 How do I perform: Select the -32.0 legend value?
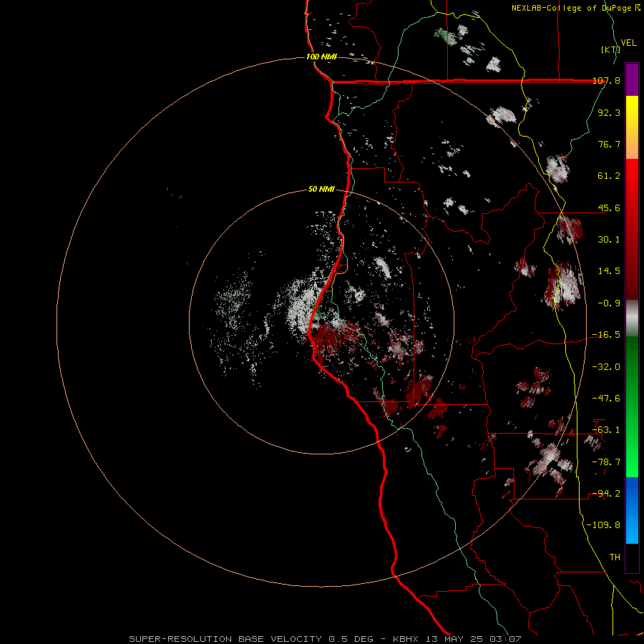click(x=606, y=366)
